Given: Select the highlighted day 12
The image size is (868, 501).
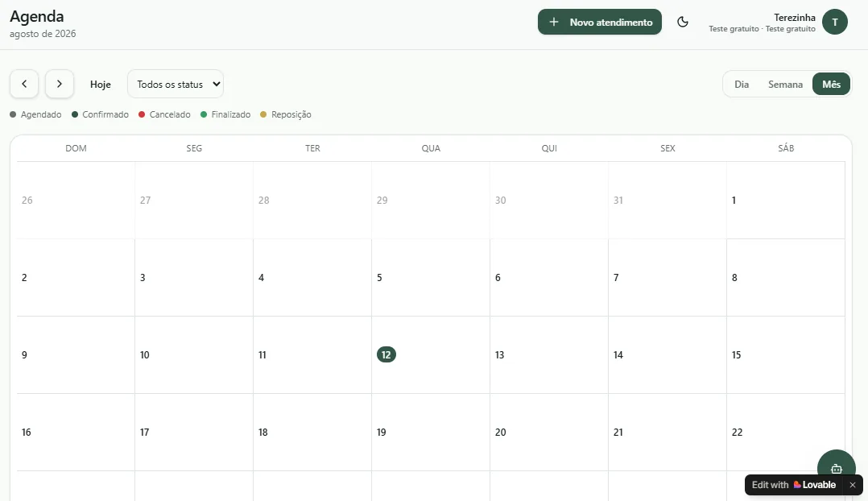Looking at the screenshot, I should 386,355.
